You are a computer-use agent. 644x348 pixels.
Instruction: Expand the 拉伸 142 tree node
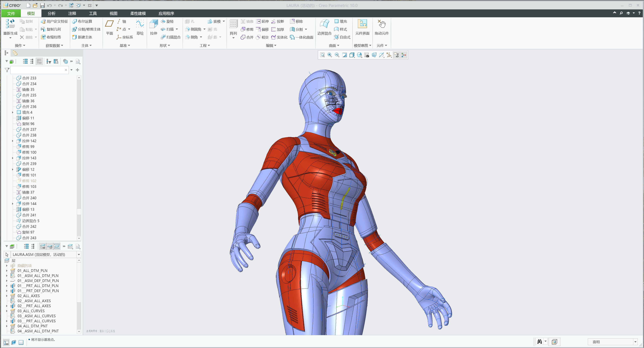(x=13, y=141)
